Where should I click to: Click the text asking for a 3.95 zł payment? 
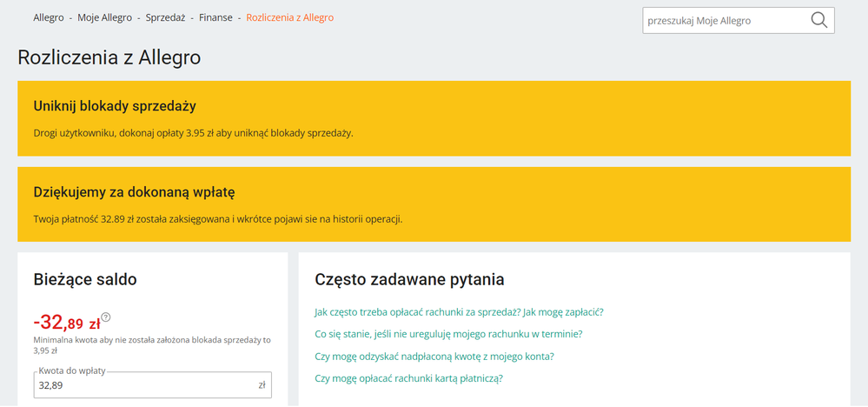click(193, 133)
